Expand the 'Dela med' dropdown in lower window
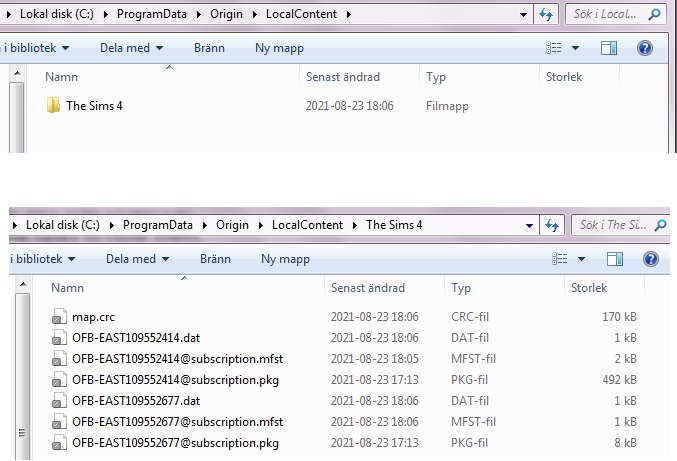This screenshot has width=677, height=461. click(137, 259)
